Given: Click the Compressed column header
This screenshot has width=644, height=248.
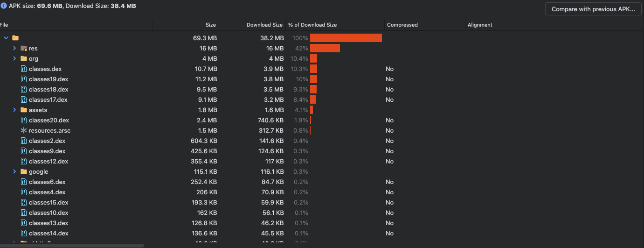Looking at the screenshot, I should coord(402,25).
